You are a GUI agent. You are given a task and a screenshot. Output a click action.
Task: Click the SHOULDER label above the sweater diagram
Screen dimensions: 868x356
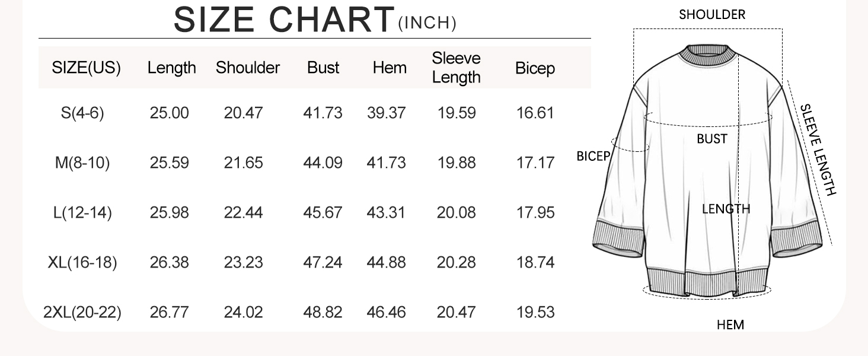(x=711, y=15)
